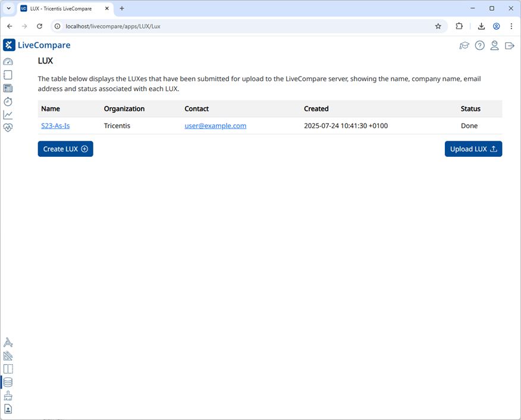Open the user account icon in header

pos(494,46)
